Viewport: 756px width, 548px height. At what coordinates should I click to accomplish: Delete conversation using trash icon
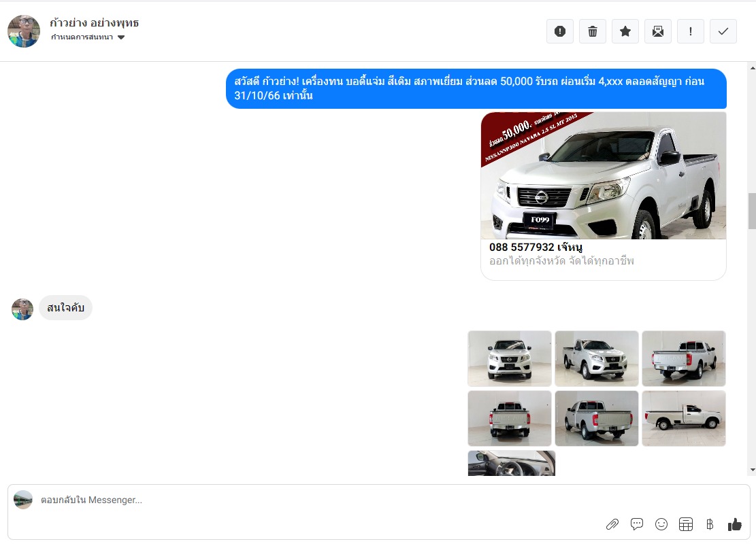point(593,31)
